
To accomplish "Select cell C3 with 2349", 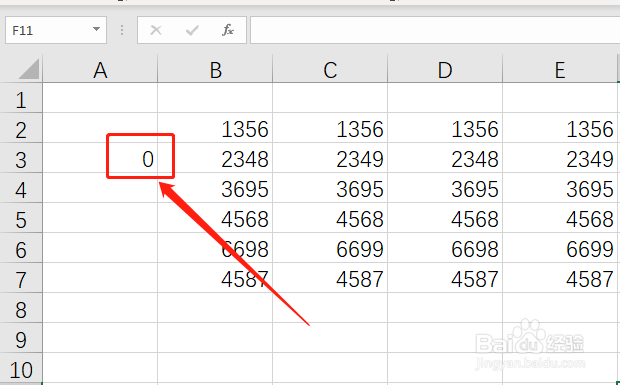I will coord(330,158).
